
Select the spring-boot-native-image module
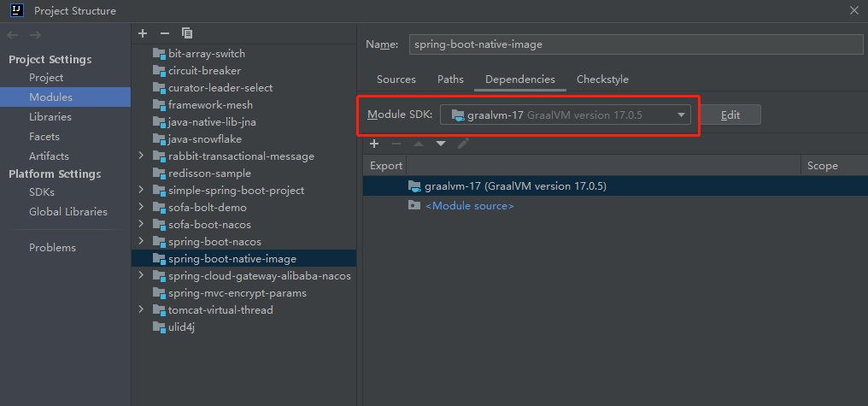tap(243, 259)
